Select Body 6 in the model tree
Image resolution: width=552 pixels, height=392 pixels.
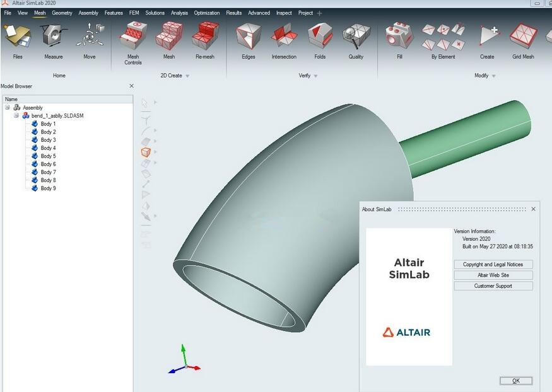click(x=48, y=164)
